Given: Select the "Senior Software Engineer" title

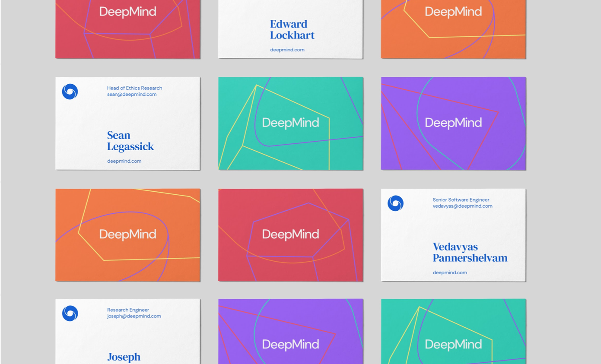Looking at the screenshot, I should [461, 200].
